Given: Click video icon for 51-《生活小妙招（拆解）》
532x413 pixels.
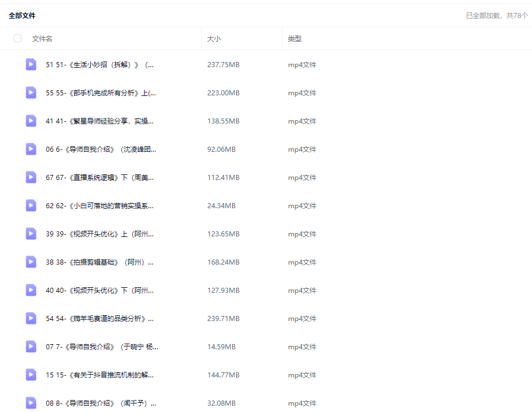Looking at the screenshot, I should [31, 64].
